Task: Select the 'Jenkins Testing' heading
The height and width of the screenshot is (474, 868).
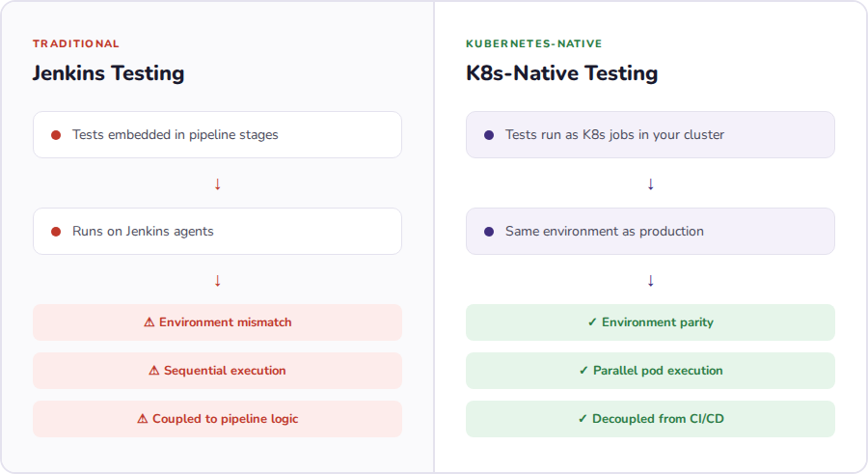Action: [x=108, y=73]
